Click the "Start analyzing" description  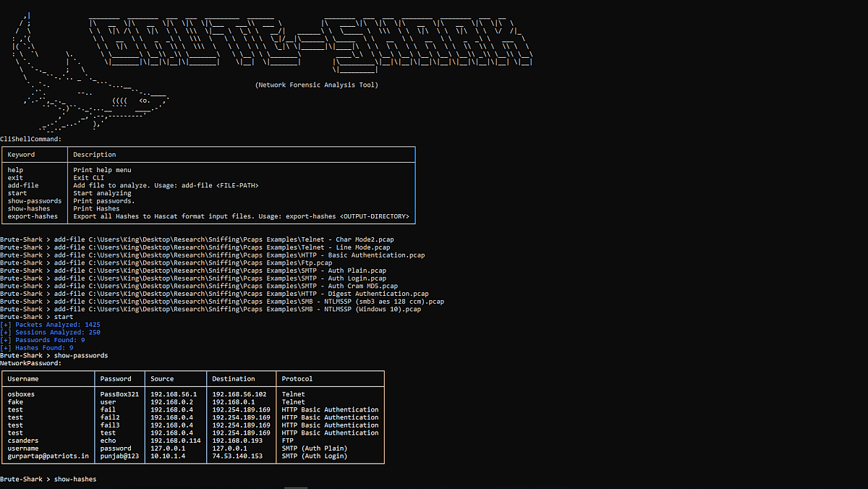102,193
